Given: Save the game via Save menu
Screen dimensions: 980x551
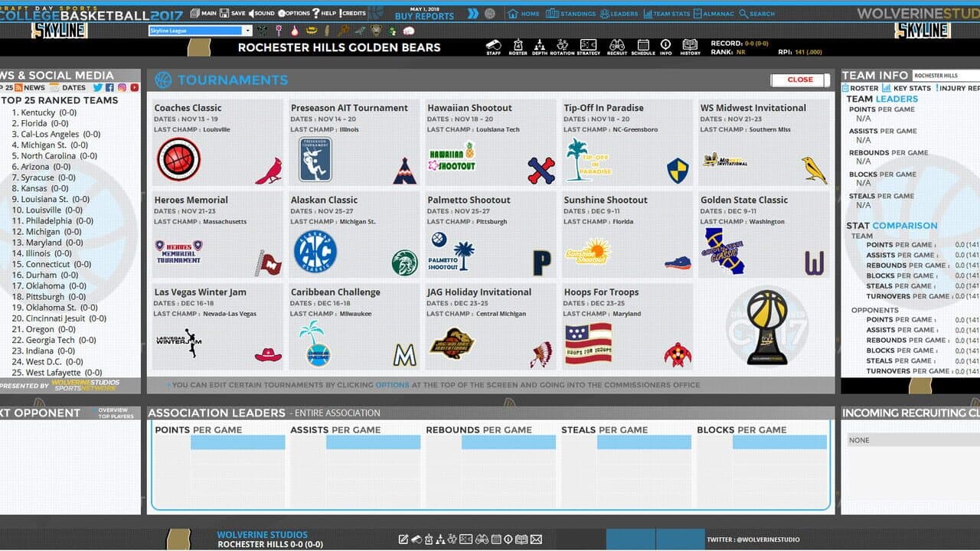Looking at the screenshot, I should (233, 13).
